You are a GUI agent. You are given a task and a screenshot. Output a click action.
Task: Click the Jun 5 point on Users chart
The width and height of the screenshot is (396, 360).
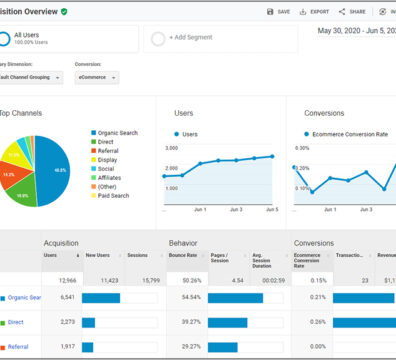[x=272, y=156]
